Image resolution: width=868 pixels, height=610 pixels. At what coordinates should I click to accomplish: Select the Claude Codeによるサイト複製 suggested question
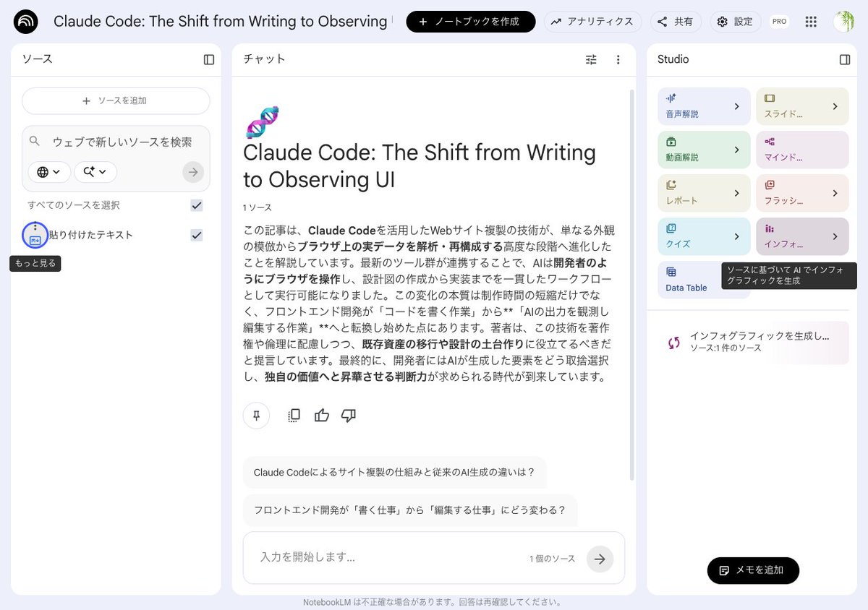(394, 472)
